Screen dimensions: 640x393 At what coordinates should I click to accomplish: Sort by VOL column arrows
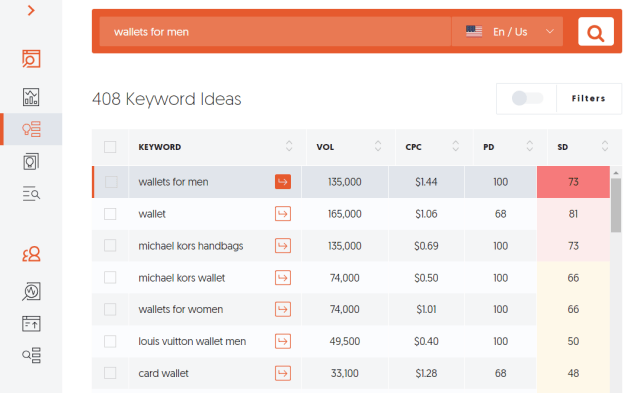pyautogui.click(x=378, y=147)
